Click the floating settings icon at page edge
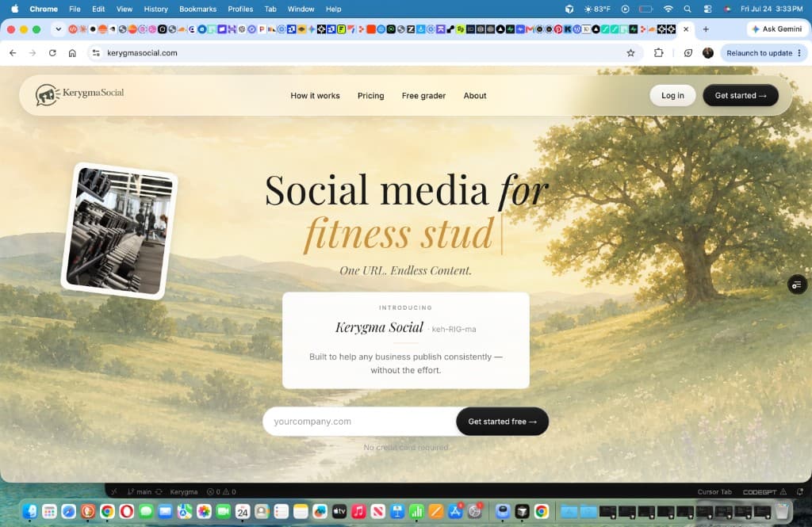Screen dimensions: 812x527 click(797, 285)
